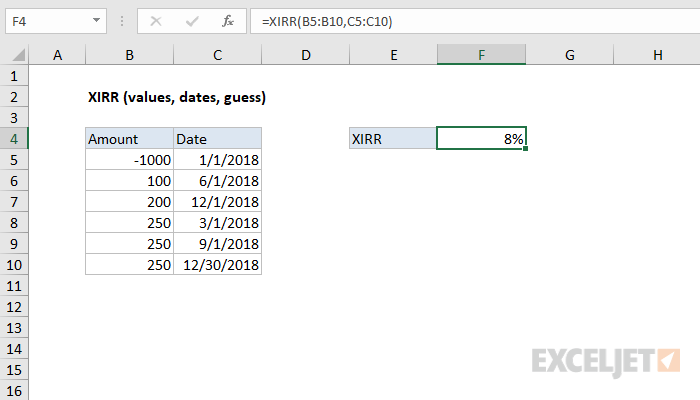Select row 6 header

(14, 181)
